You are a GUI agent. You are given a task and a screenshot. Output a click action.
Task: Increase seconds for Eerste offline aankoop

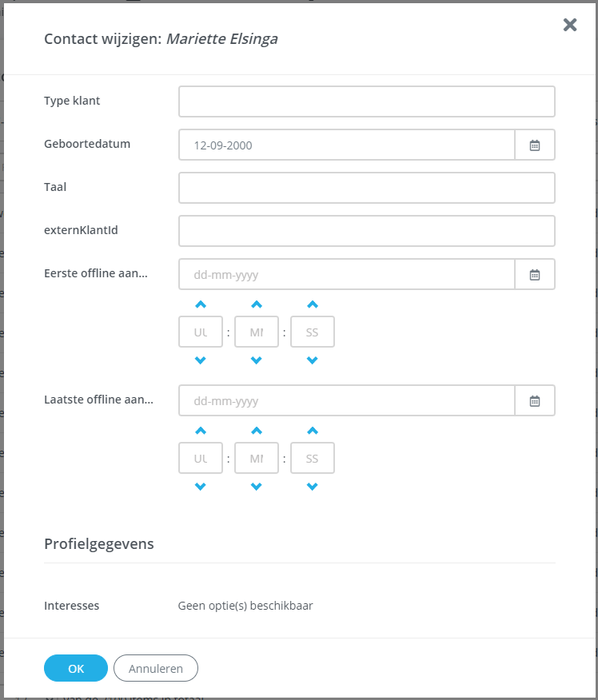tap(313, 304)
